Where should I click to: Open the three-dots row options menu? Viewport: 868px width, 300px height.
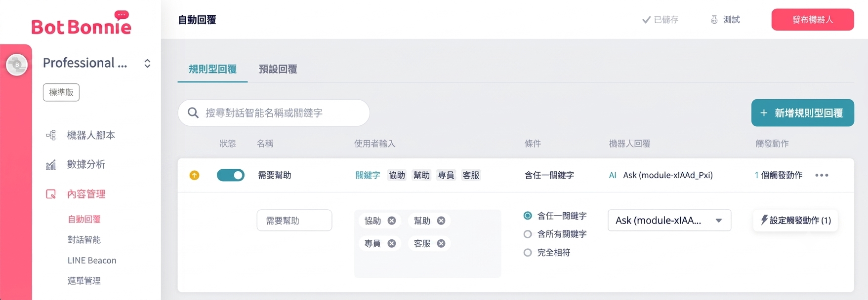(822, 175)
